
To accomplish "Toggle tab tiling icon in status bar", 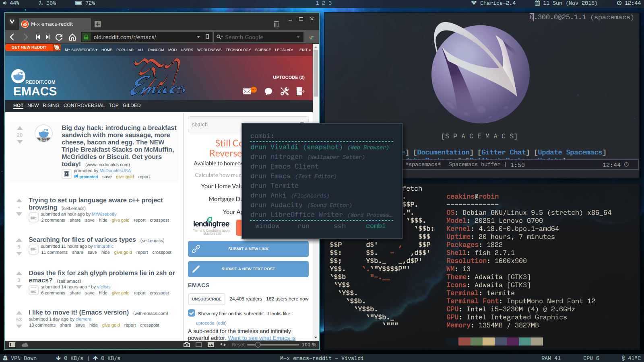I will [x=199, y=345].
